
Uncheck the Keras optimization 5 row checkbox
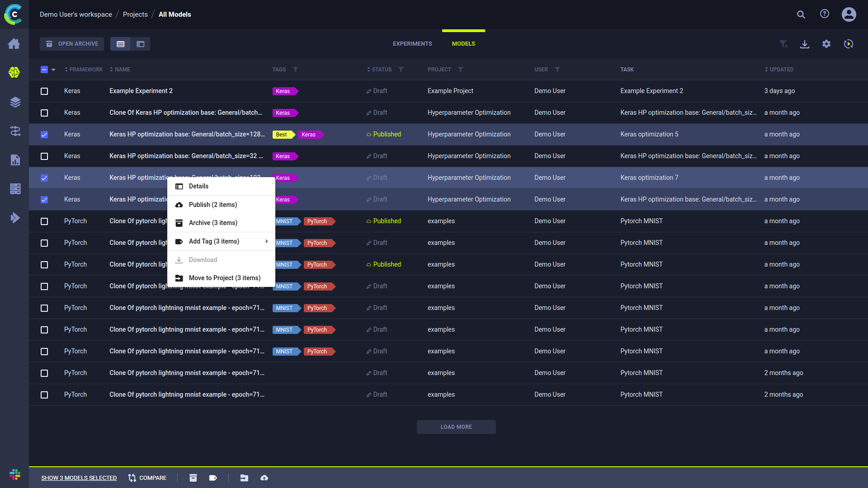[x=44, y=135]
